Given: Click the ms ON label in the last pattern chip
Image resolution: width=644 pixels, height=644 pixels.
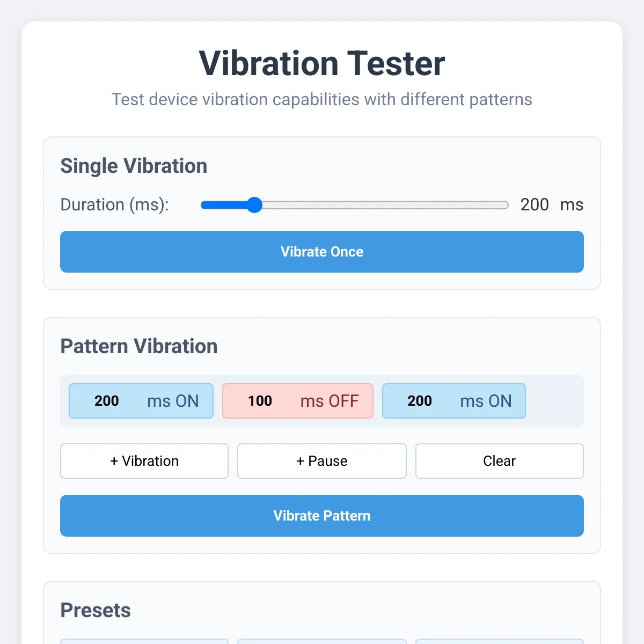Looking at the screenshot, I should [486, 401].
